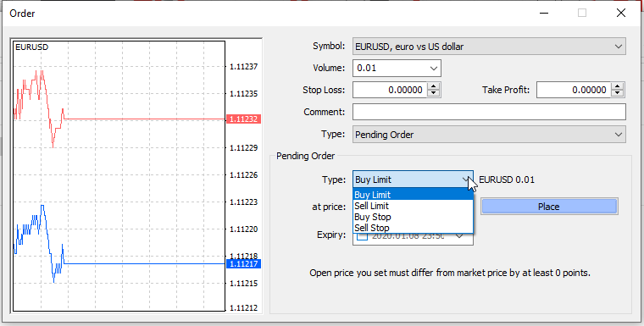The image size is (644, 326).
Task: Open the Expiry date dropdown arrow
Action: coord(459,236)
